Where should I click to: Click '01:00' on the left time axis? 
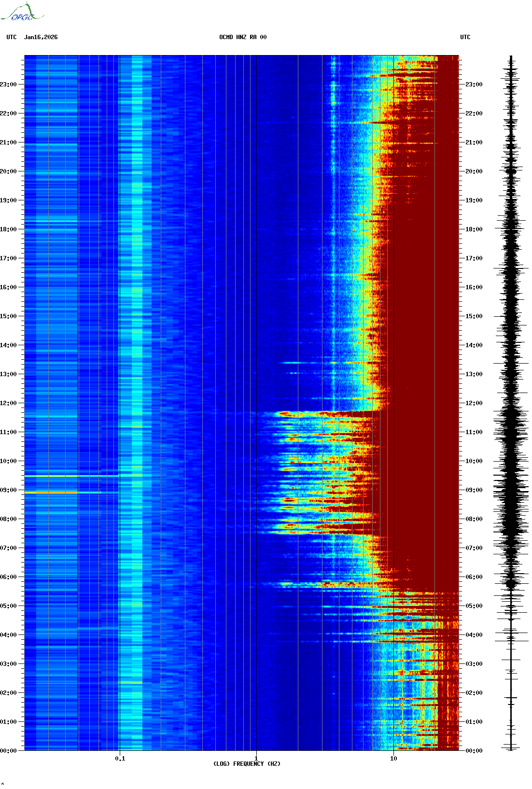click(x=8, y=722)
